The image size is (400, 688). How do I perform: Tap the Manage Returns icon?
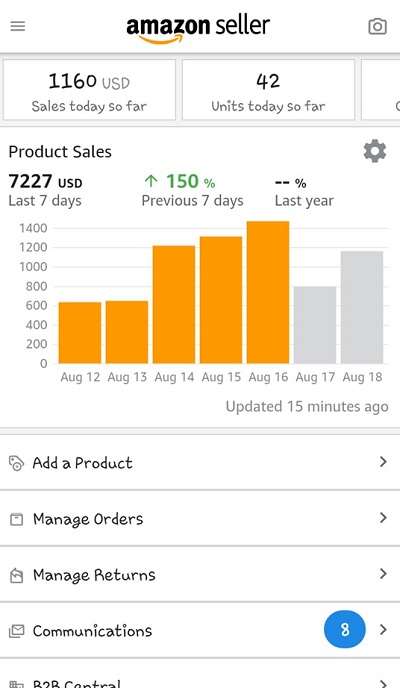[x=17, y=575]
